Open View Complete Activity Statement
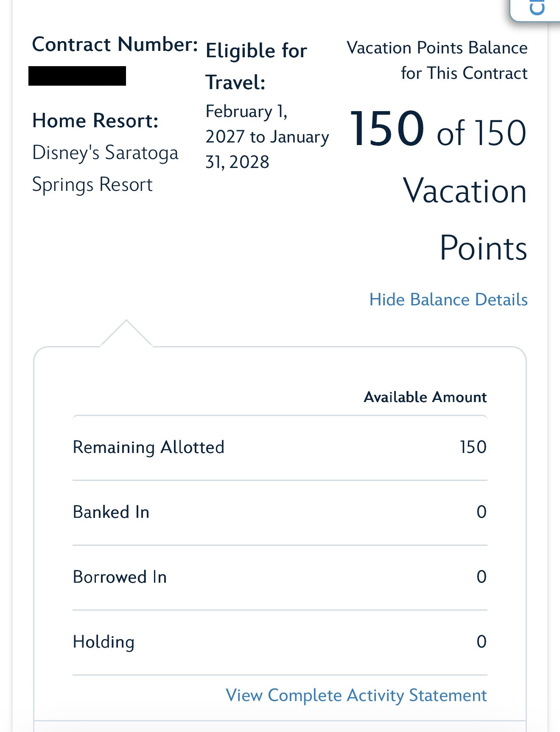This screenshot has height=732, width=560. tap(356, 696)
